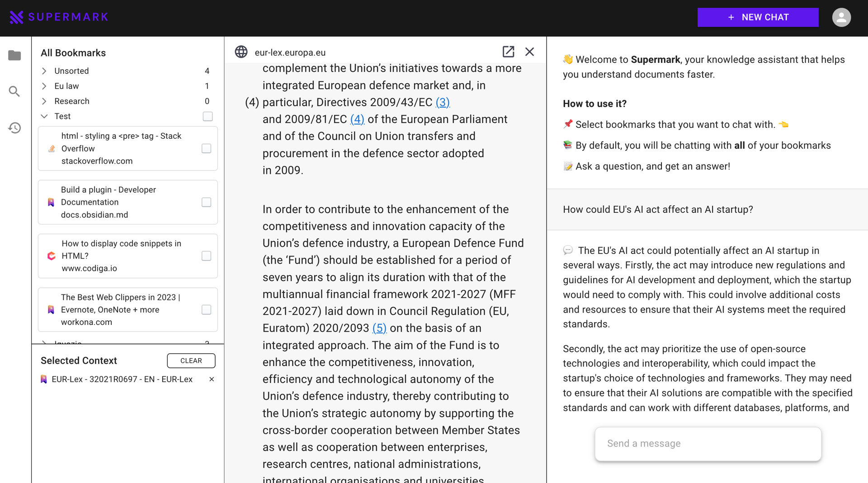Open the chat history sidebar icon

(14, 128)
